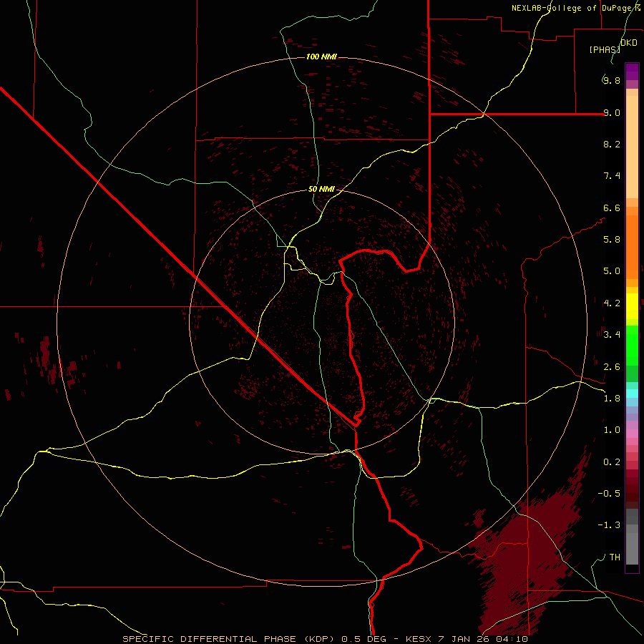Click the 3.4 value on color scale

click(612, 335)
